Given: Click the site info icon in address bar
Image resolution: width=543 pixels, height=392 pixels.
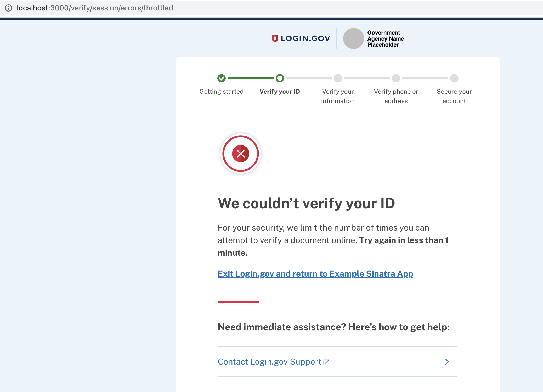Looking at the screenshot, I should [9, 8].
